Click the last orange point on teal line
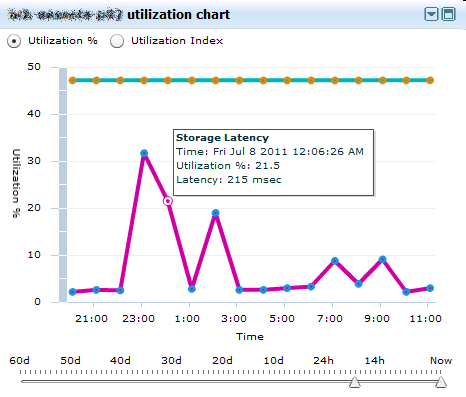 coord(430,80)
